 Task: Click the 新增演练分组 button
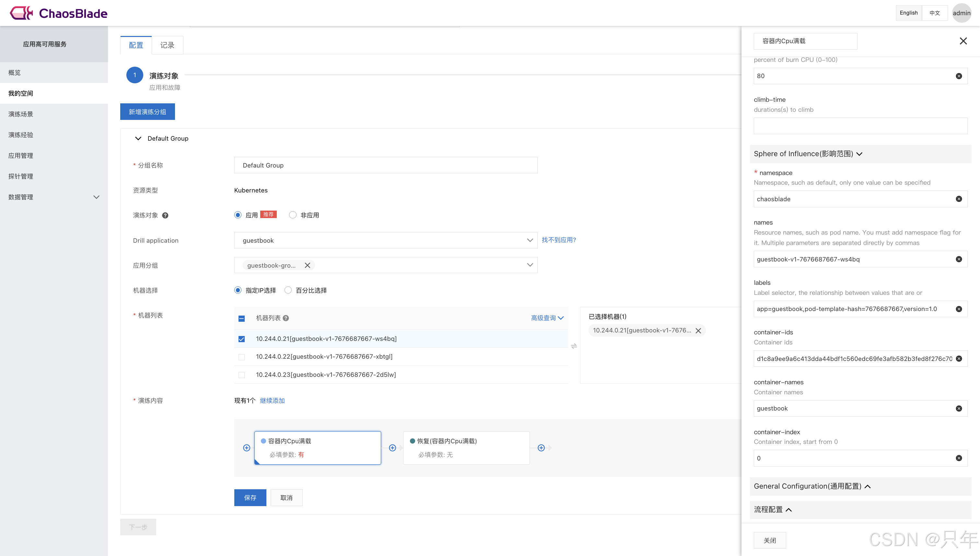(x=147, y=112)
